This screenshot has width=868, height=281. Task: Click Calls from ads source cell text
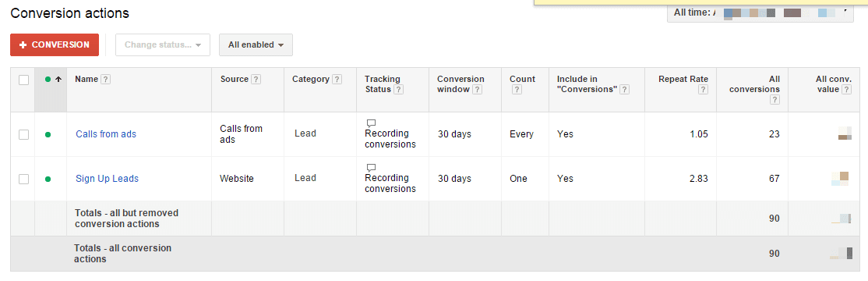(242, 134)
